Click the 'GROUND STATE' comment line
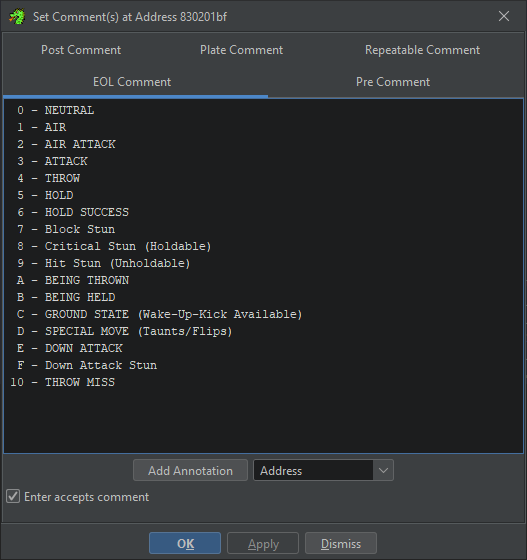The width and height of the screenshot is (527, 560). [160, 314]
